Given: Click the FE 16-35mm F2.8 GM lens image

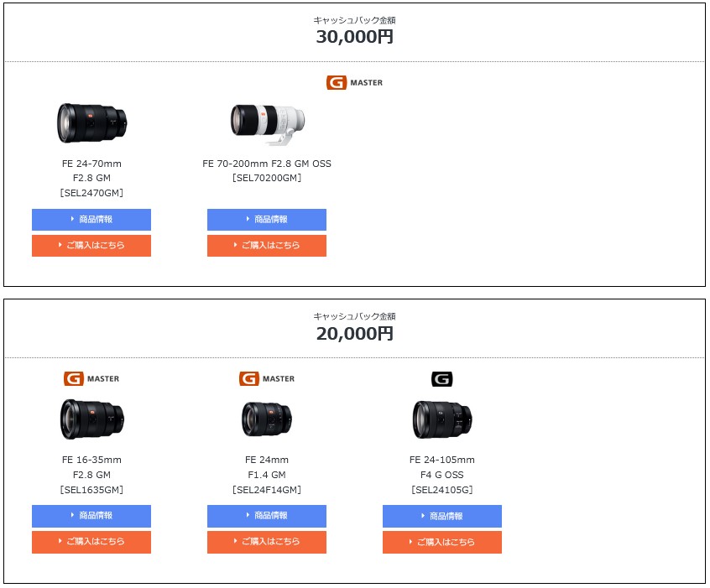Looking at the screenshot, I should click(91, 419).
